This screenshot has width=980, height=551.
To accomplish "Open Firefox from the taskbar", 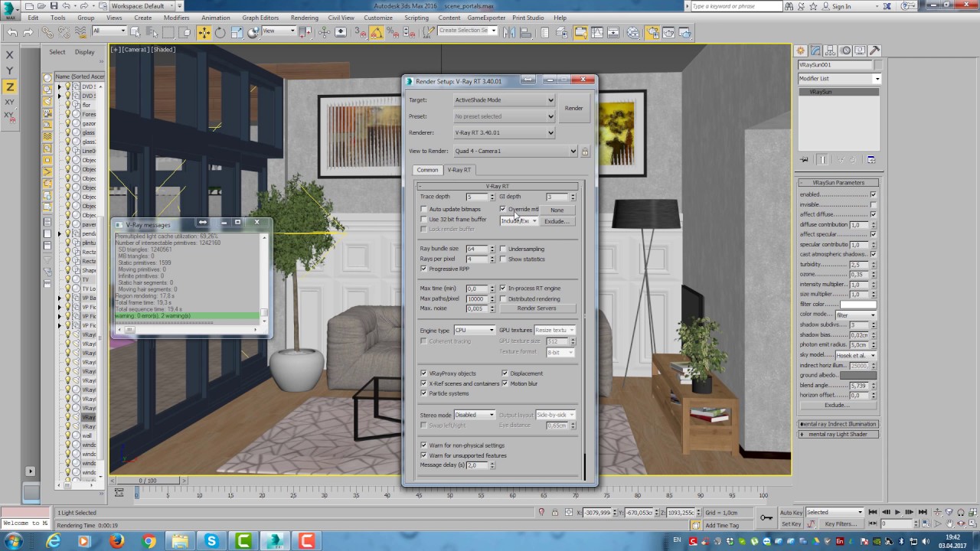I will 116,542.
